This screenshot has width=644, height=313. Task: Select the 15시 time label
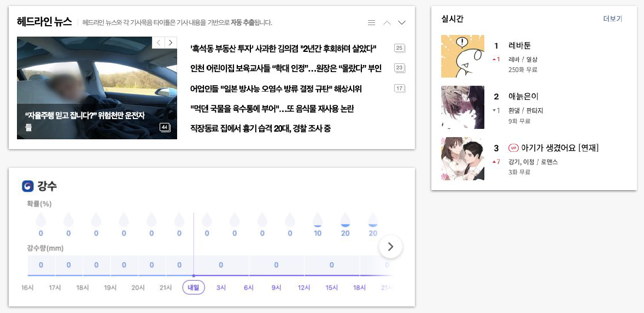(331, 287)
